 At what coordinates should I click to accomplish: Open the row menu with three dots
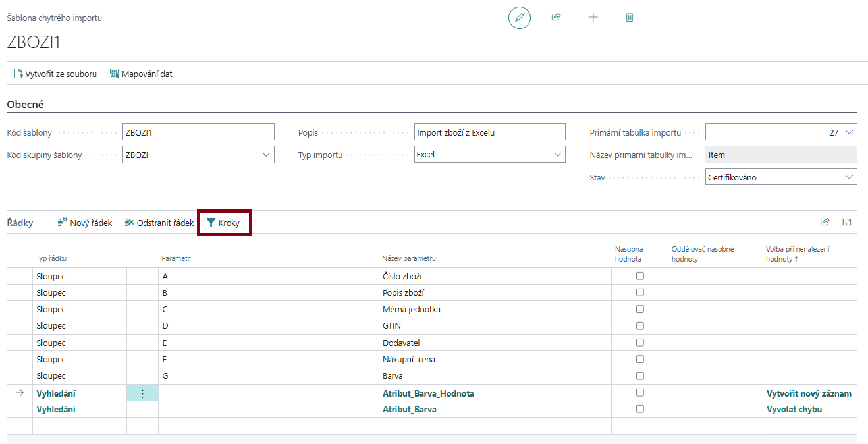click(142, 393)
